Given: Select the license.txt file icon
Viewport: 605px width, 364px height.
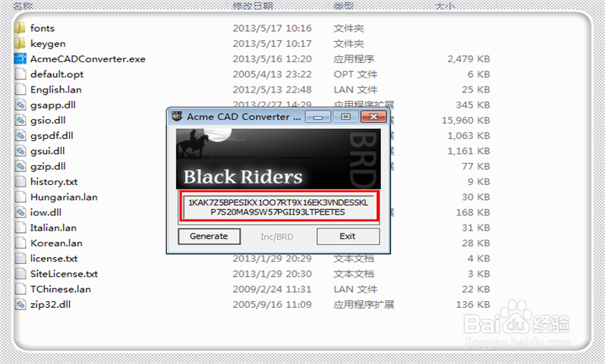Looking at the screenshot, I should pyautogui.click(x=20, y=259).
